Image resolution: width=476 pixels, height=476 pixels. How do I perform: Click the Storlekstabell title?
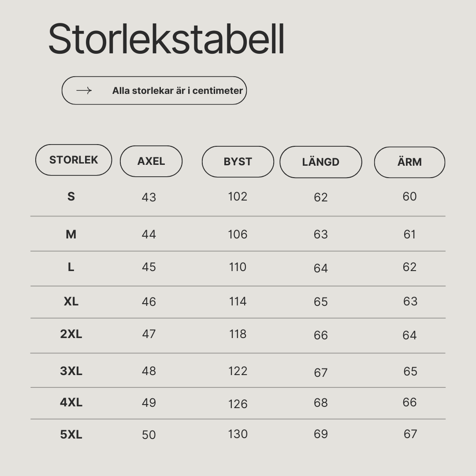tap(166, 39)
